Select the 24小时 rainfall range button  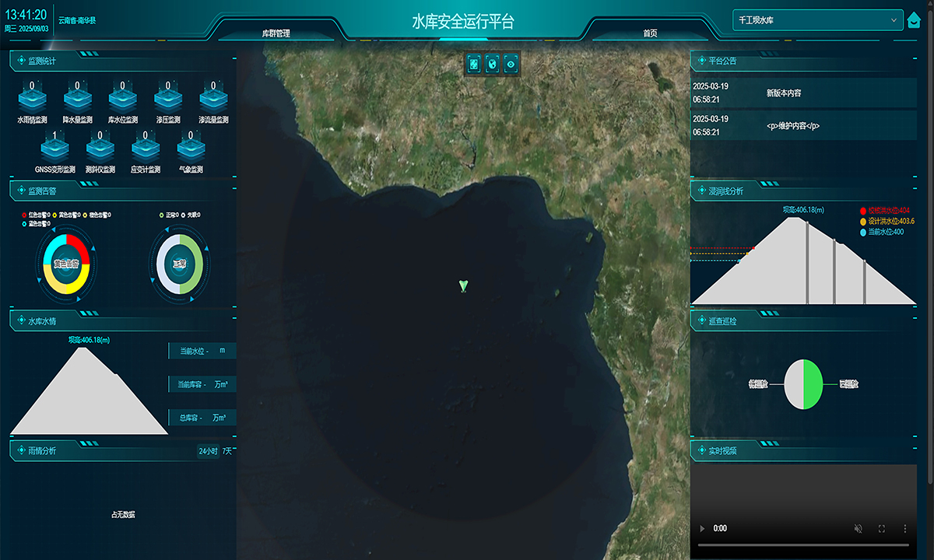[x=208, y=451]
